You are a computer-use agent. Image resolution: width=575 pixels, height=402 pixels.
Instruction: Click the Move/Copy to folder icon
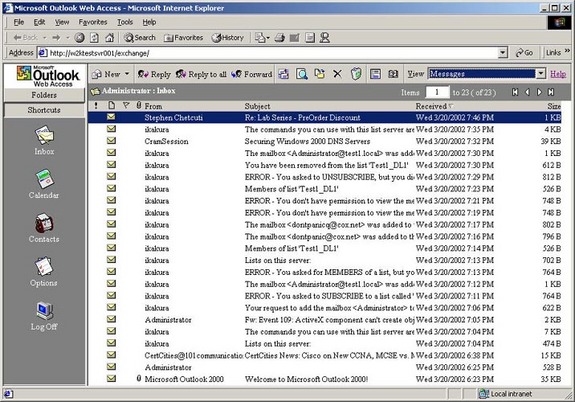[x=319, y=74]
